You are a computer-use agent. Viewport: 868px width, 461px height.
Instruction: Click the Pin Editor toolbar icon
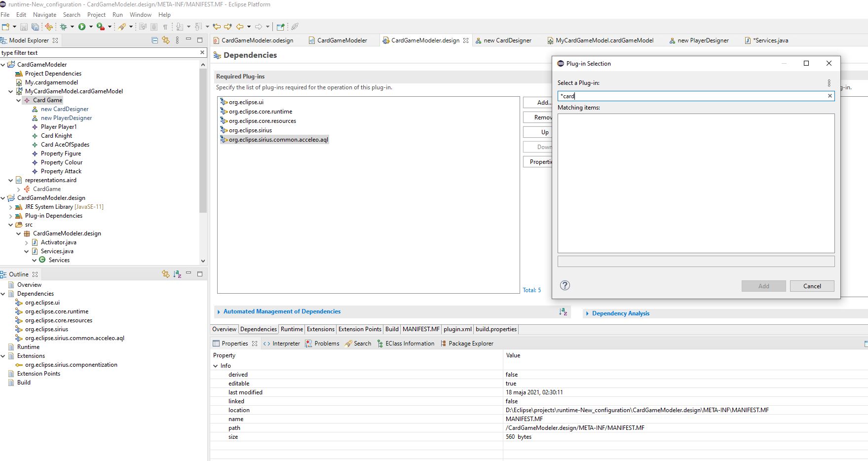281,27
